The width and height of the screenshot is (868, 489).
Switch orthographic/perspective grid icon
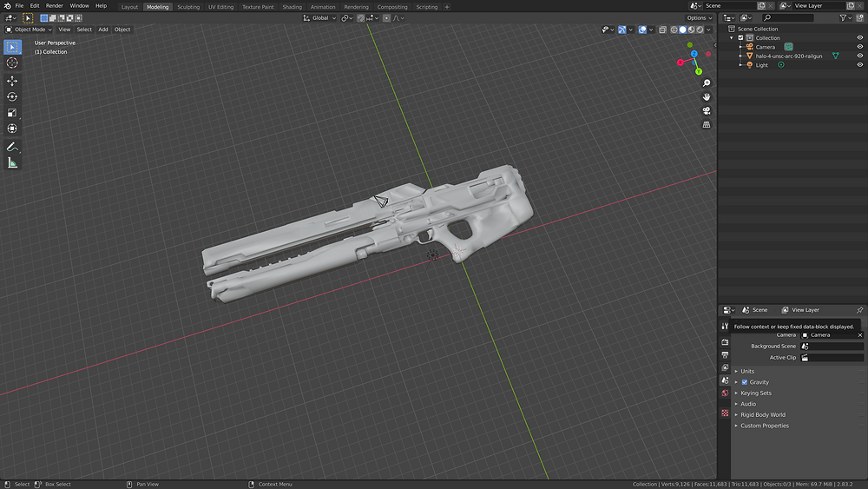click(x=707, y=124)
